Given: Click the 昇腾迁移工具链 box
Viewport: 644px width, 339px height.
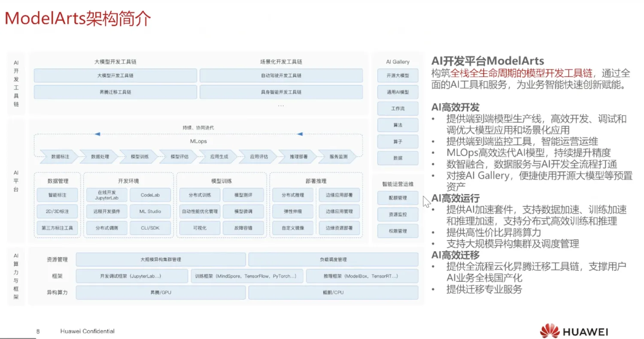Looking at the screenshot, I should pyautogui.click(x=115, y=92).
